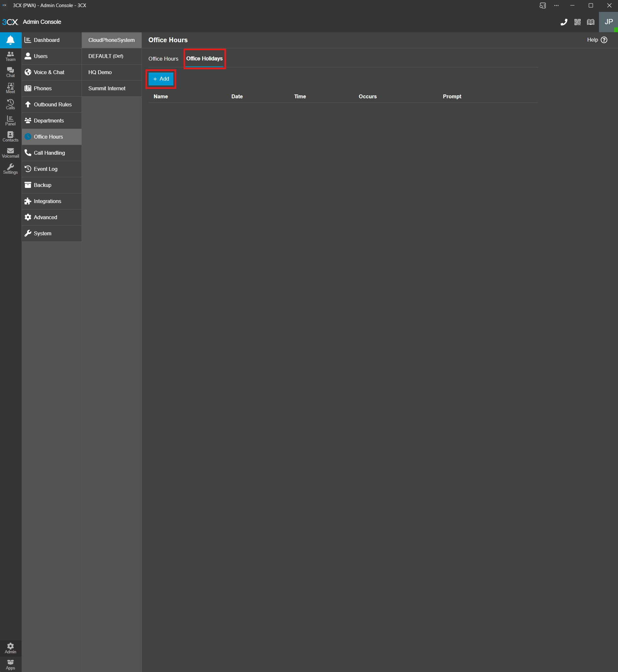The image size is (618, 672).
Task: Open the JP user profile avatar
Action: (608, 22)
